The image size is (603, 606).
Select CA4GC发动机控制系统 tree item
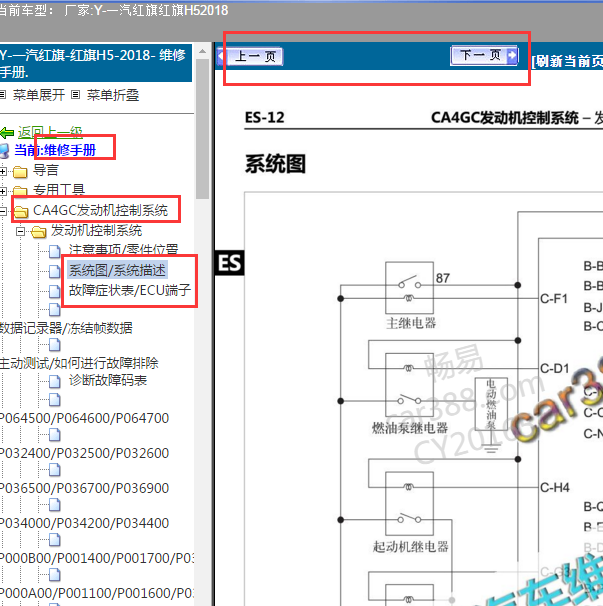click(100, 210)
